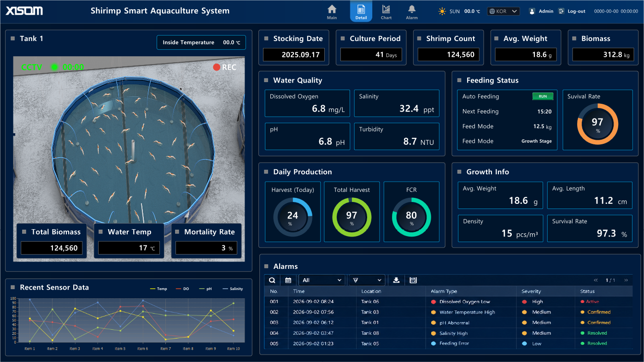Image resolution: width=644 pixels, height=362 pixels.
Task: Click the Harvest (Today) 24% gauge
Action: point(293,217)
